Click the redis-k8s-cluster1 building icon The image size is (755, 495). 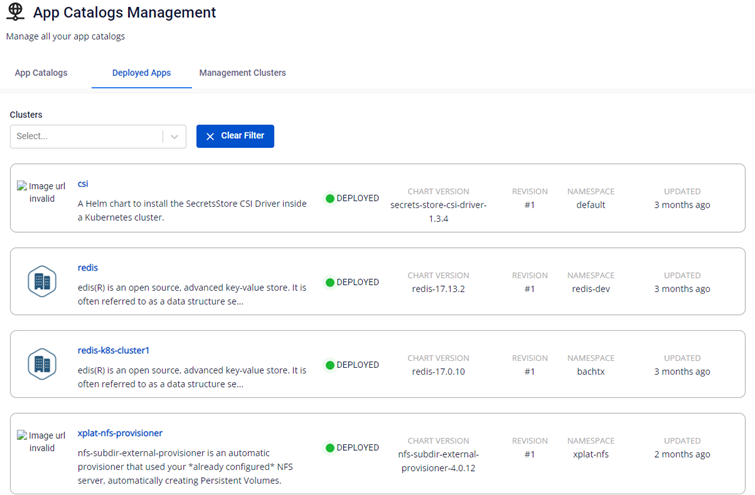pos(41,365)
